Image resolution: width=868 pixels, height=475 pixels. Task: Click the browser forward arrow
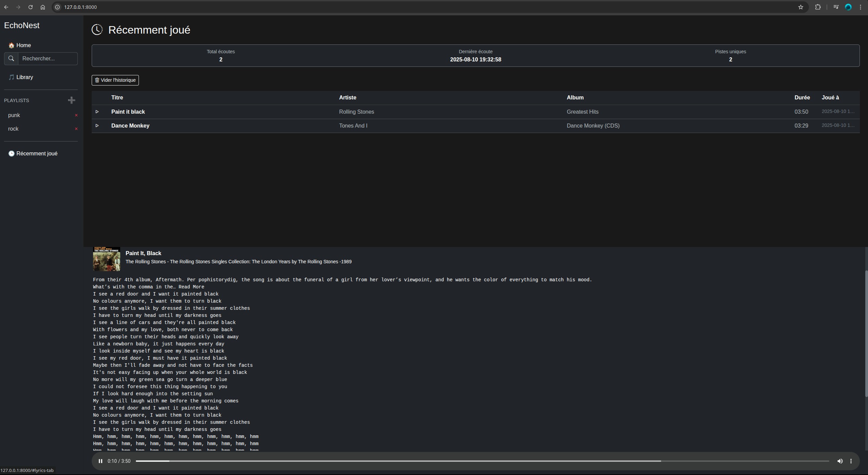[x=18, y=7]
